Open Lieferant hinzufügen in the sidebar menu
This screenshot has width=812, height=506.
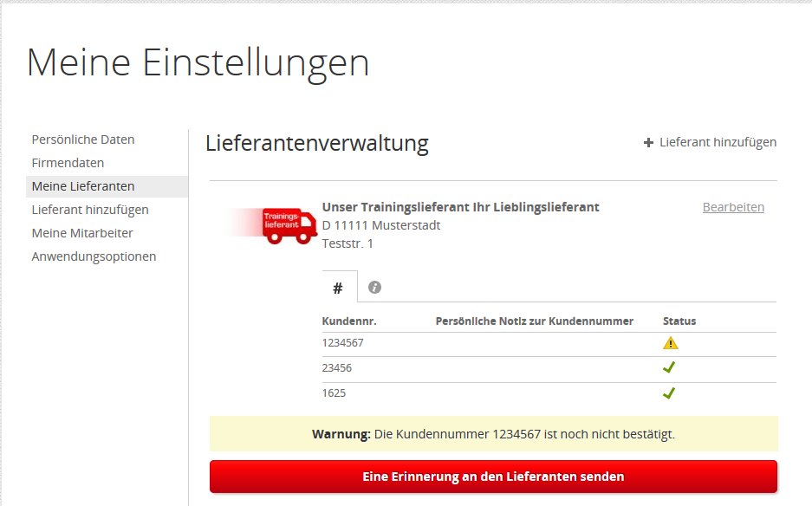90,210
